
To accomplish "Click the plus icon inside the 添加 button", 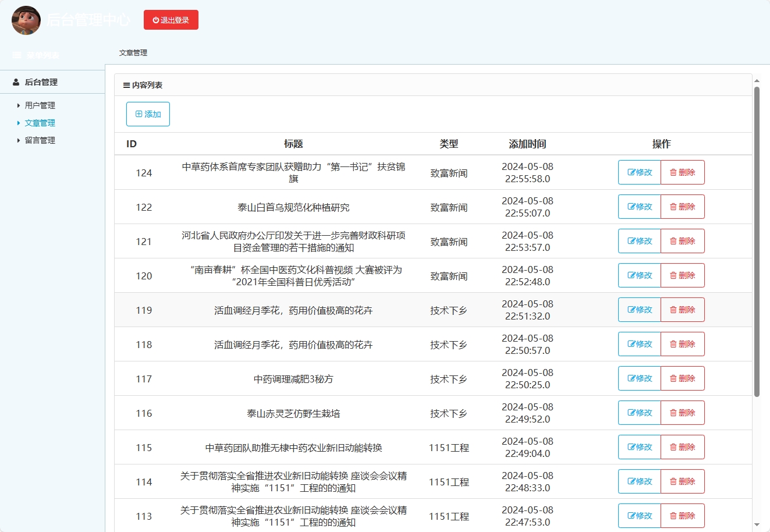I will pyautogui.click(x=140, y=114).
